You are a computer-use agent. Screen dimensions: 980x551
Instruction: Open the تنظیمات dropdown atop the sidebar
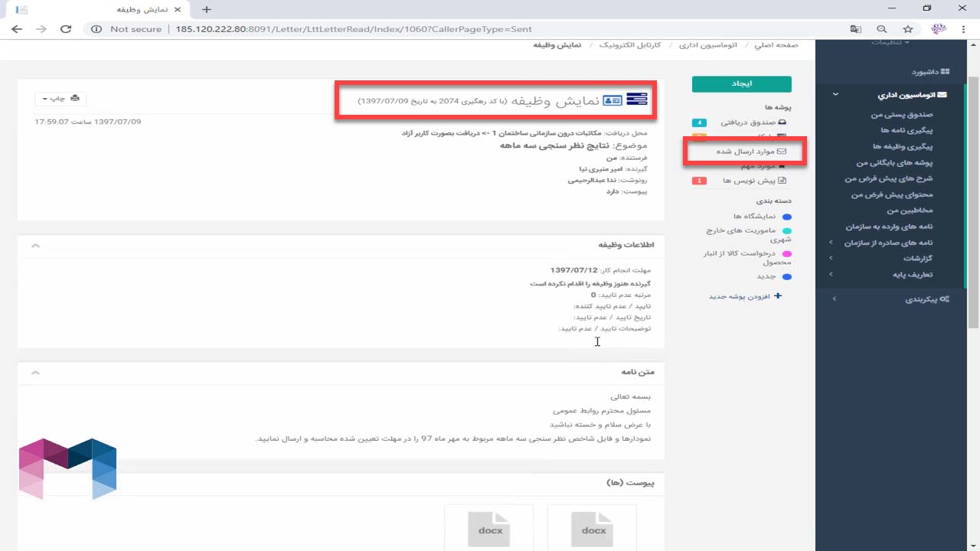pos(890,42)
